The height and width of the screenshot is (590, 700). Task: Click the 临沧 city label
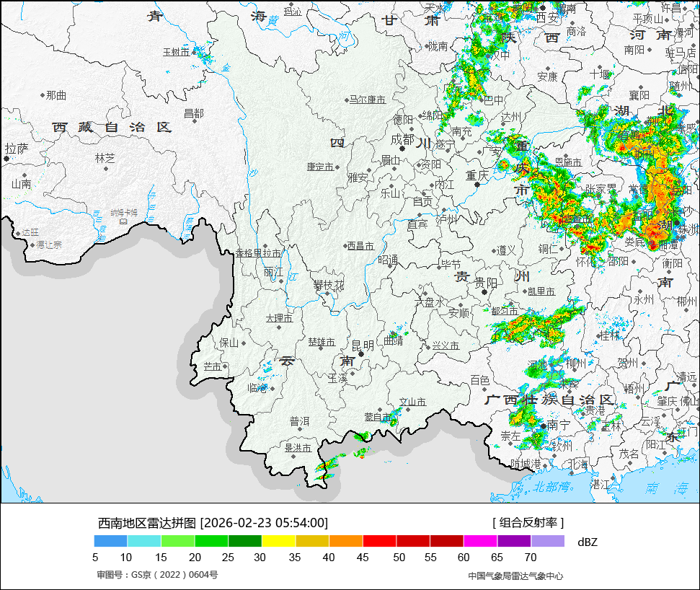257,388
